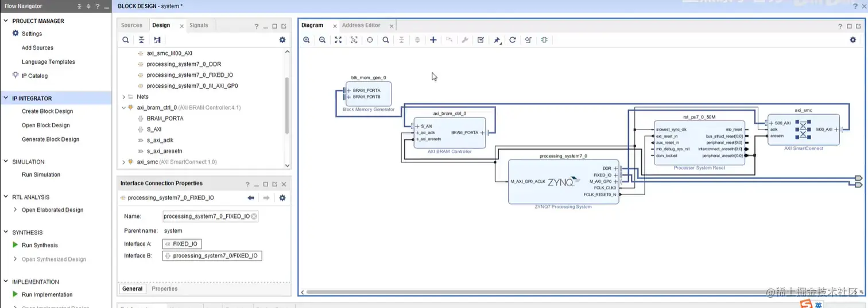868x308 pixels.
Task: Click the Pin/autoconnect toolbar icon
Action: 497,40
